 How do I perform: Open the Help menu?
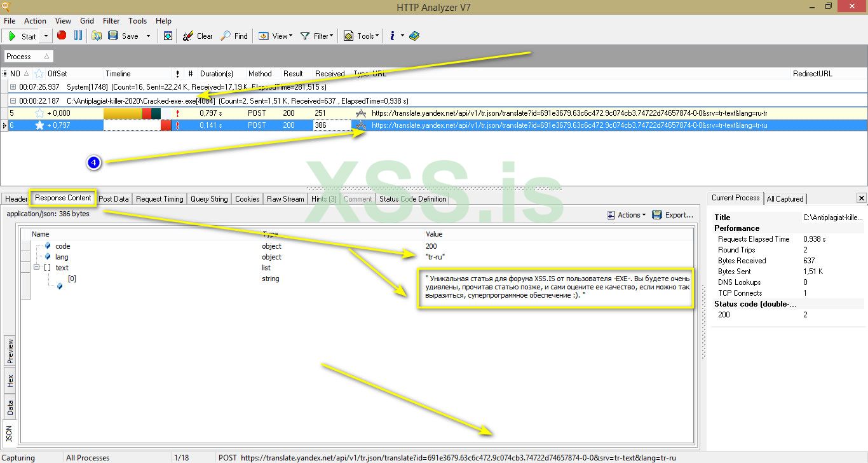(x=163, y=21)
